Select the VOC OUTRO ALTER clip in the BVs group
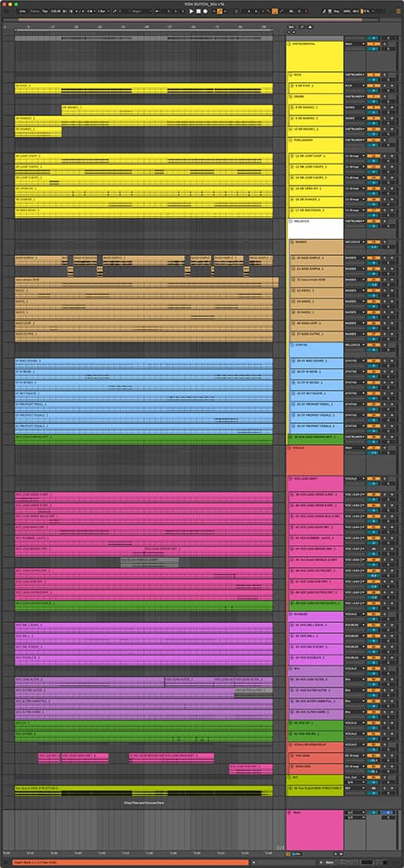Viewport: 404px width, 868px height. click(x=253, y=693)
